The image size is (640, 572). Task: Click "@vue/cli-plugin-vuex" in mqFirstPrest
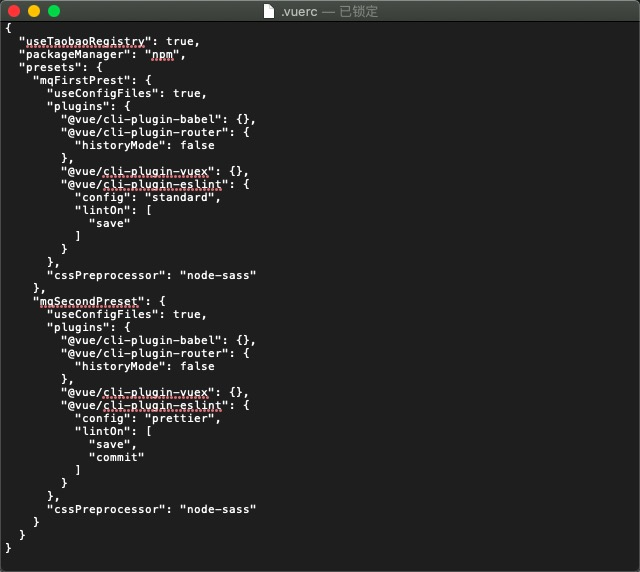click(x=137, y=171)
